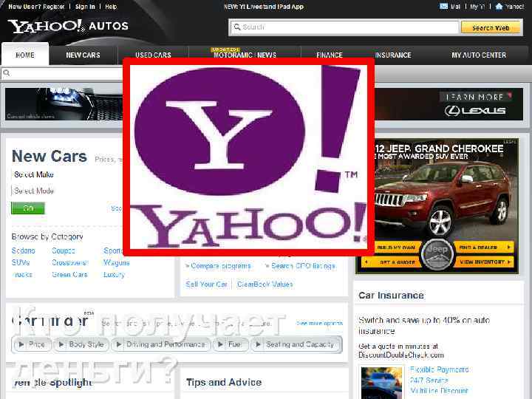532x399 pixels.
Task: Browse the Crossovers category
Action: [x=69, y=262]
